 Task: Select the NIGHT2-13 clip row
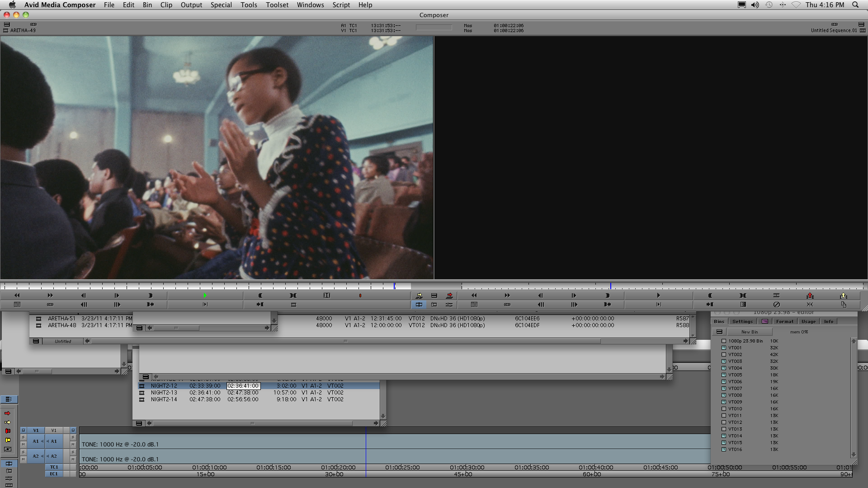(x=164, y=393)
